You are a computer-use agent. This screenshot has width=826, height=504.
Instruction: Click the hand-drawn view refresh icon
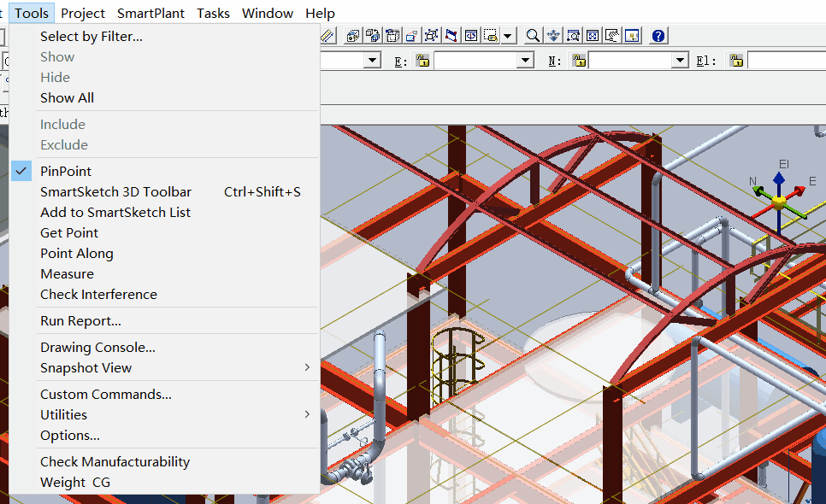(612, 36)
